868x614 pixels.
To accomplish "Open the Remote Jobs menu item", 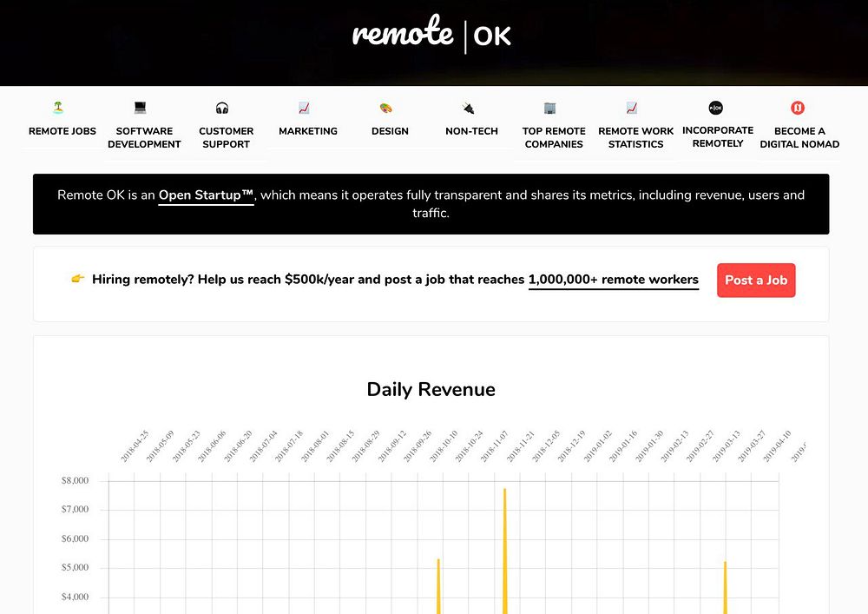I will pos(62,131).
